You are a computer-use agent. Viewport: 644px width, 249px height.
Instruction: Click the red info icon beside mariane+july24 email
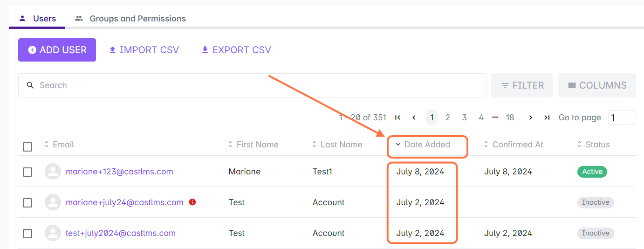tap(192, 202)
